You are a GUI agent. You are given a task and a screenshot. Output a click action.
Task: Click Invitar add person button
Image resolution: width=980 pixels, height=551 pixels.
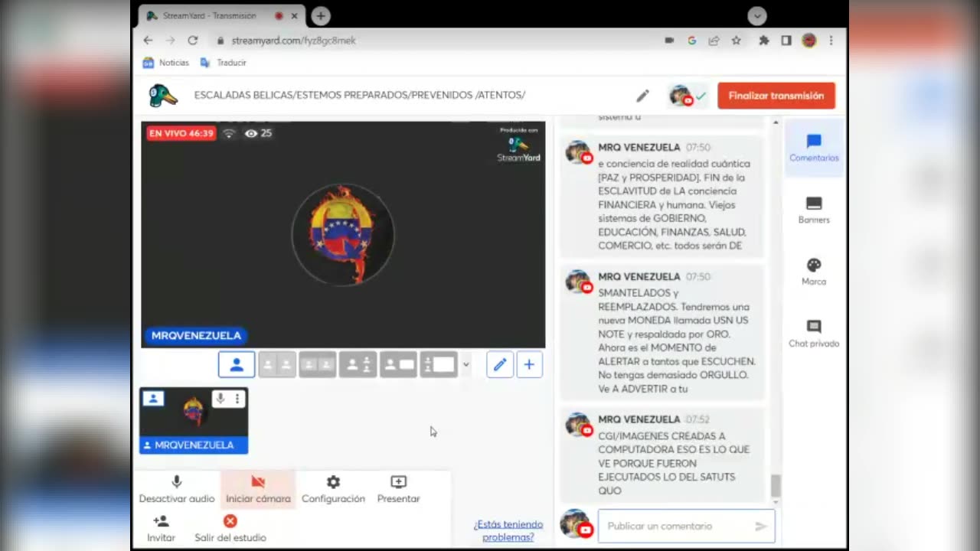coord(161,528)
